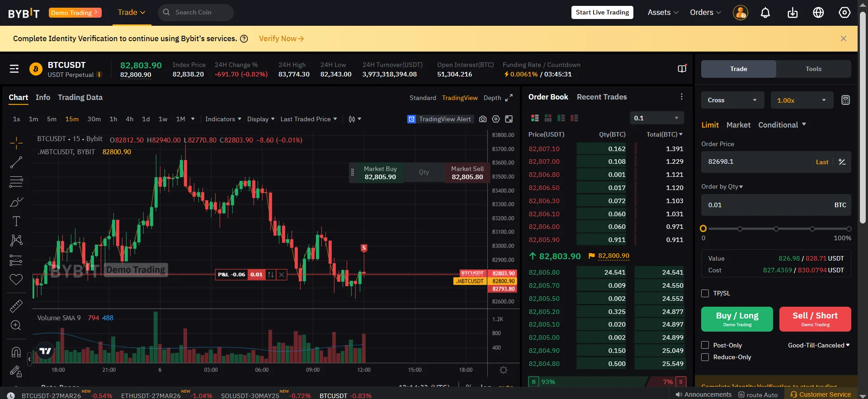Click the Search Coin field
The image size is (868, 399).
tap(196, 12)
